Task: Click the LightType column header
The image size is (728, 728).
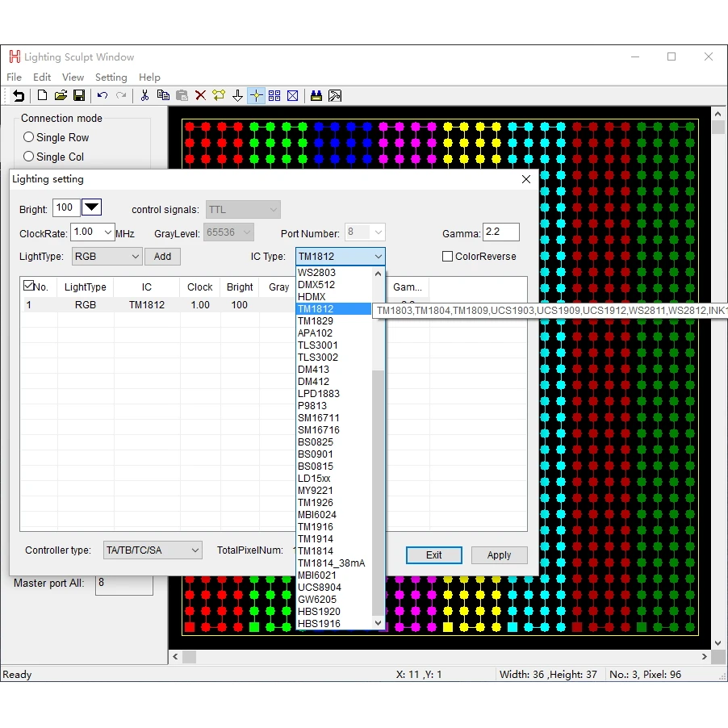Action: tap(86, 287)
